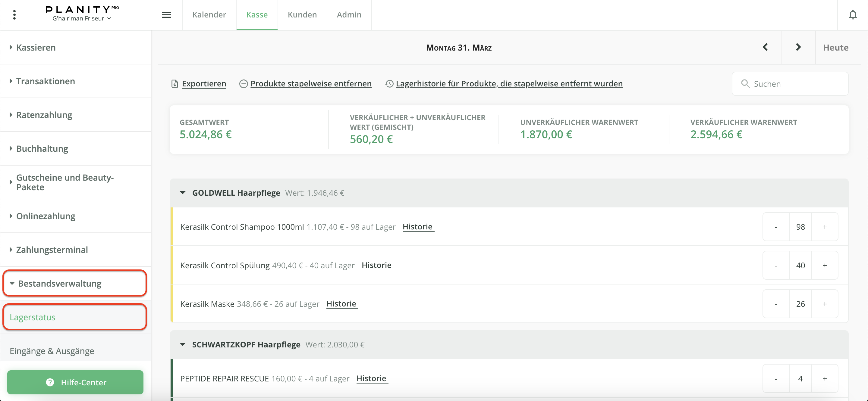Open G'hair'man Friseur salon dropdown

click(x=82, y=19)
